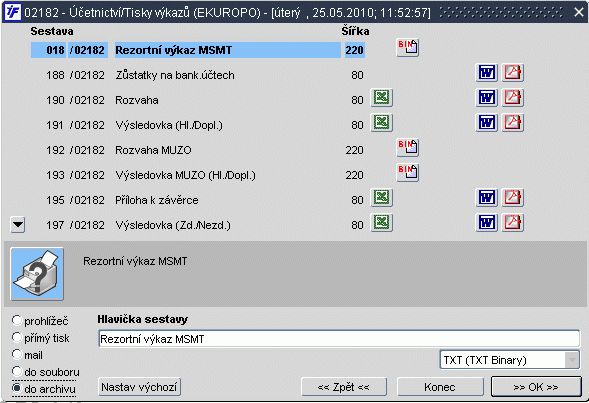Export Příloha k závěrce to Excel
This screenshot has width=589, height=403.
[382, 198]
